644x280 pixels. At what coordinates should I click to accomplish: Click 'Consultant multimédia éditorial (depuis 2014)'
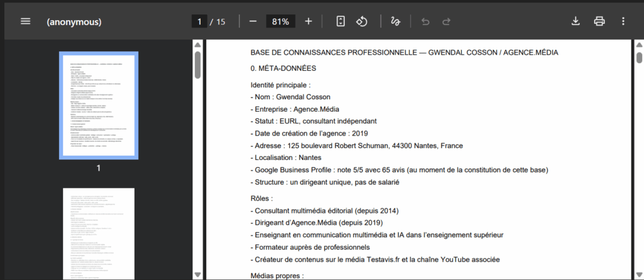tap(325, 211)
